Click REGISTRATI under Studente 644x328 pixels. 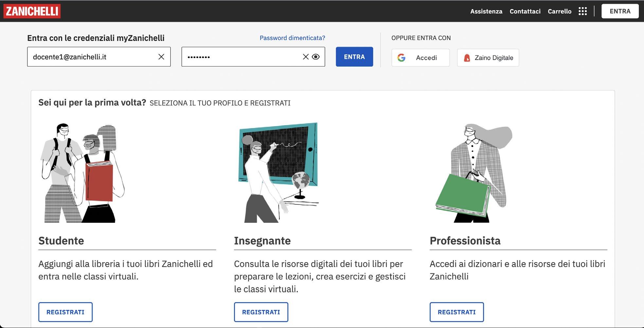tap(65, 312)
